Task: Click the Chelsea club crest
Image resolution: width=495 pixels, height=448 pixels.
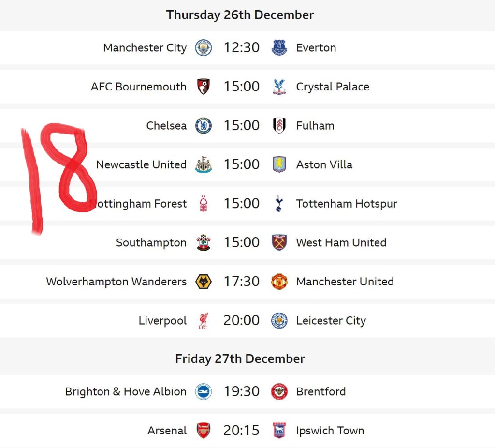Action: (x=204, y=126)
